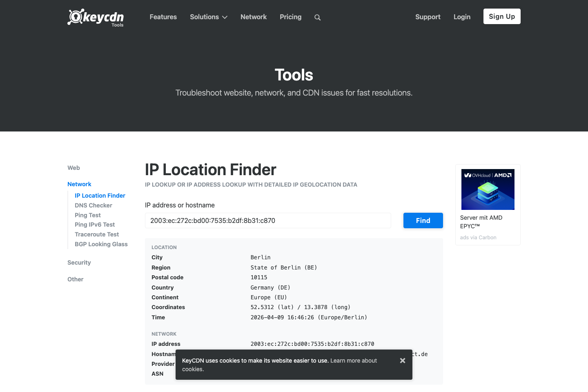Expand the Solutions dropdown menu
Image resolution: width=588 pixels, height=392 pixels.
[x=208, y=17]
